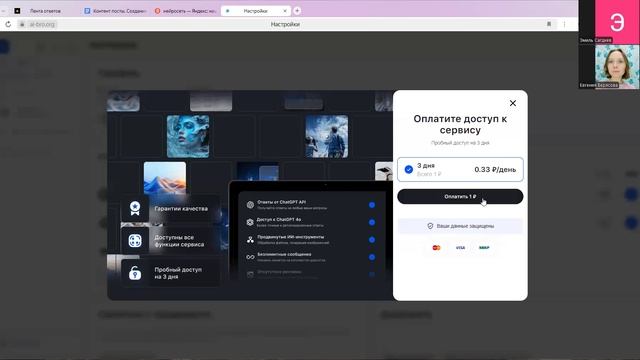640x360 pixels.
Task: Click the mountain landscape thumbnail
Action: pos(165,178)
